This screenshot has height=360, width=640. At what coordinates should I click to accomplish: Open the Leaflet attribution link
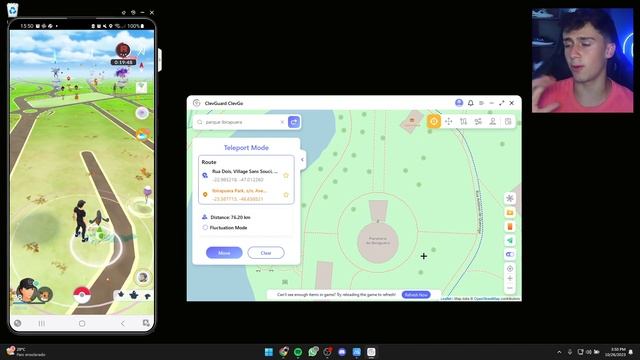(446, 299)
